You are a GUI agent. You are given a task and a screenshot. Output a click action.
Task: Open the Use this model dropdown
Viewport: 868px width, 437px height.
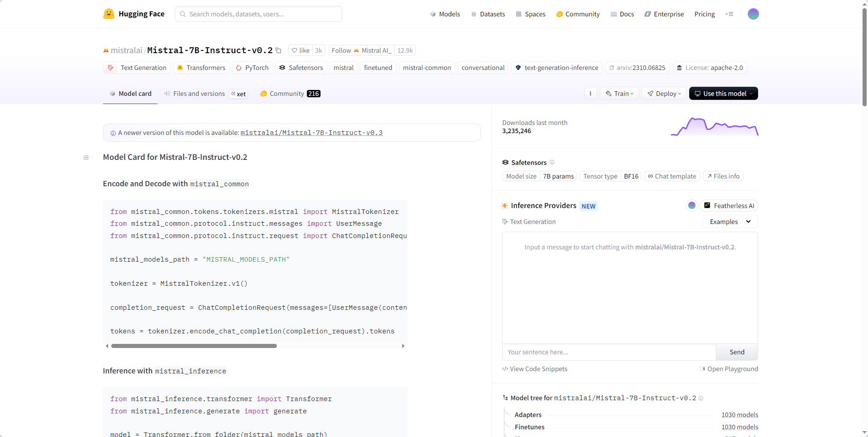[724, 94]
